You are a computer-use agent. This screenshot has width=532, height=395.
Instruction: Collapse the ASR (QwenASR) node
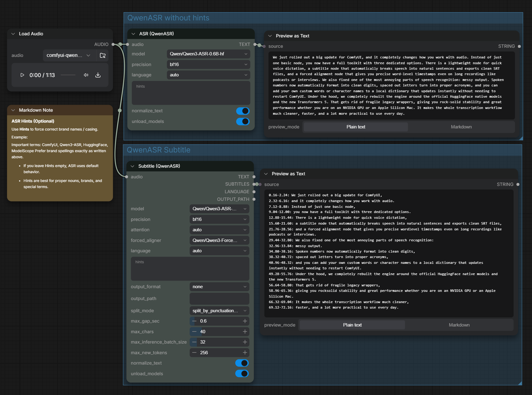pos(133,34)
